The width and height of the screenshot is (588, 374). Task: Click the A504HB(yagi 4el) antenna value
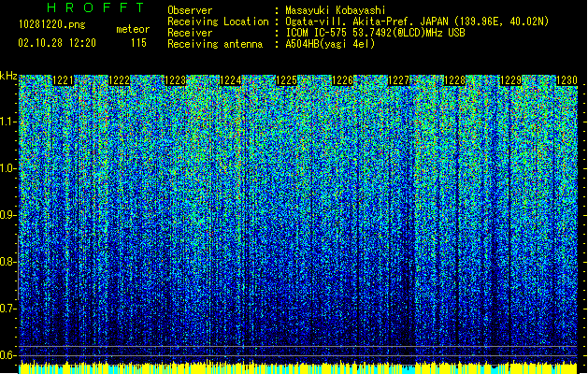coord(330,44)
